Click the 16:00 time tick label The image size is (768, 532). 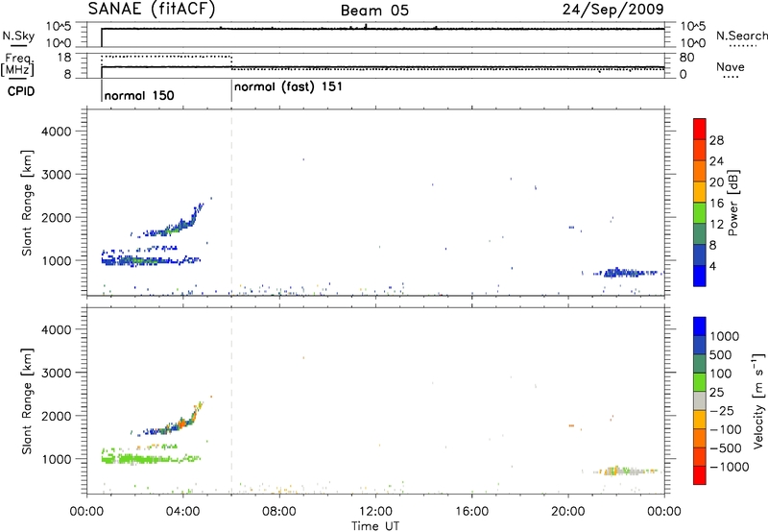[x=471, y=512]
